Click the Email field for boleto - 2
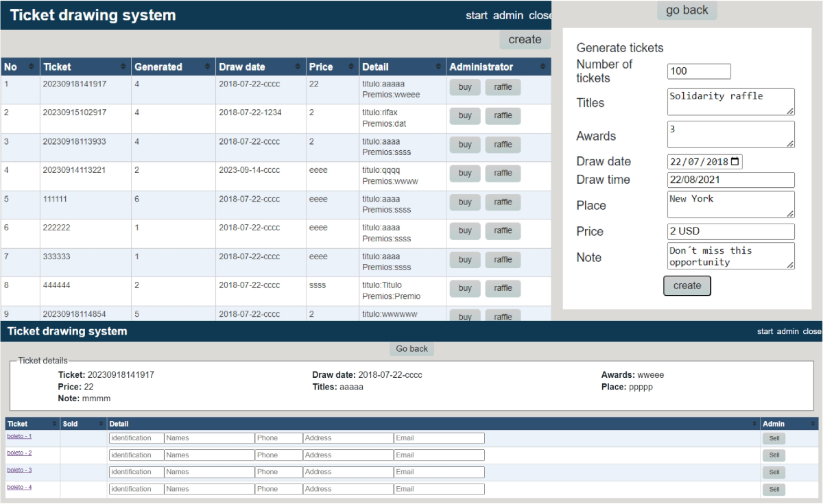Image resolution: width=823 pixels, height=504 pixels. click(439, 455)
